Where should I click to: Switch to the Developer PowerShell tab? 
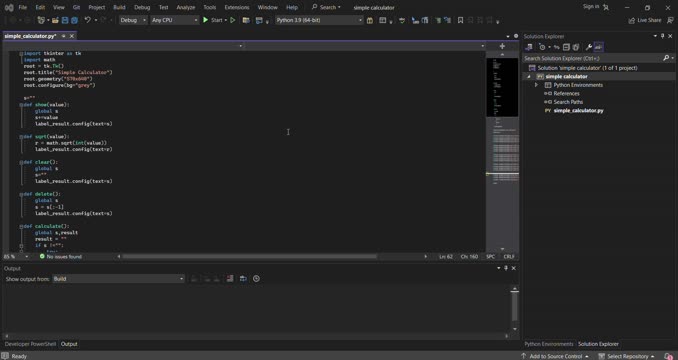click(x=30, y=344)
